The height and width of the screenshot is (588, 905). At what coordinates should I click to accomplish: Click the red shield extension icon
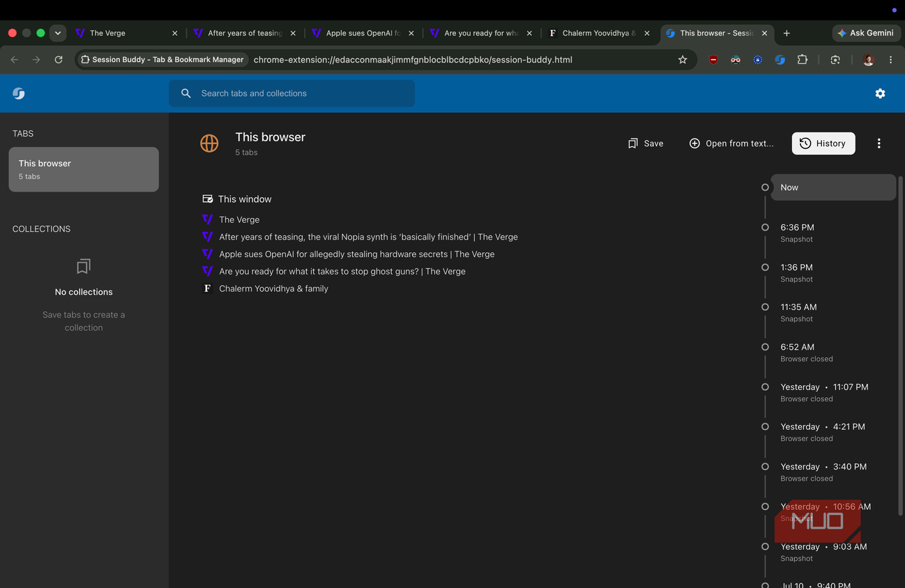[713, 60]
